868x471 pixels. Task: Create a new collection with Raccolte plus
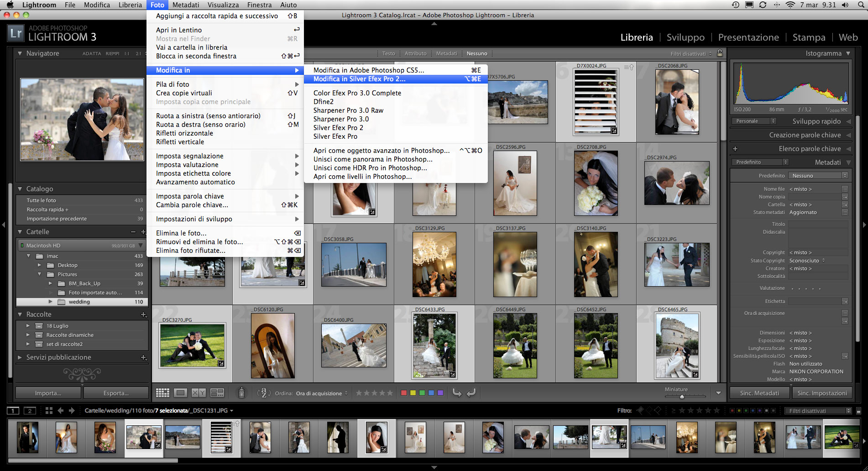143,314
